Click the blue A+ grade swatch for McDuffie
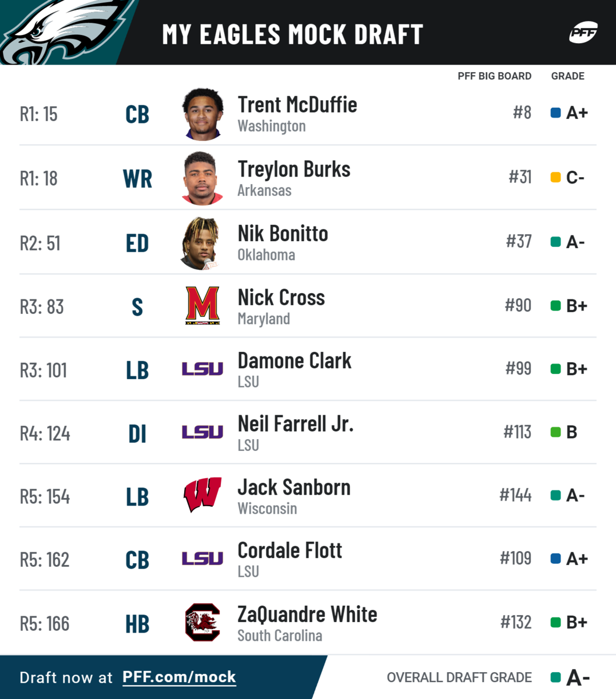The height and width of the screenshot is (699, 616). click(x=555, y=113)
